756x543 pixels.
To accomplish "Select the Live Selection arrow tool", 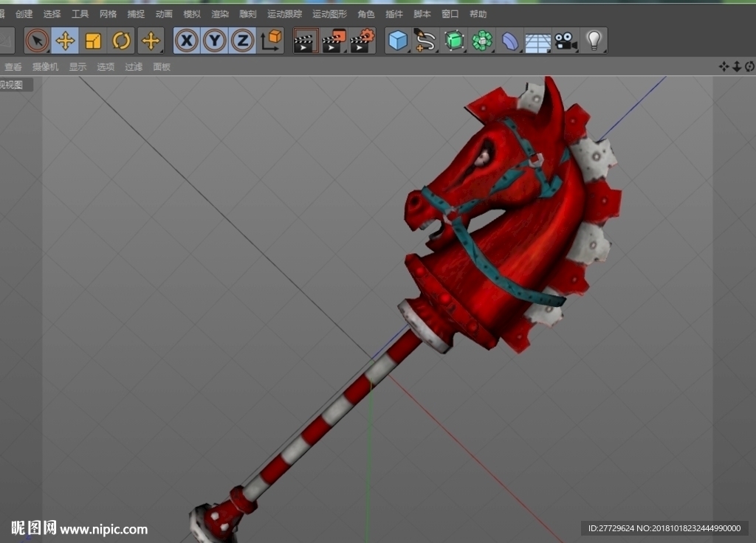I will click(37, 41).
